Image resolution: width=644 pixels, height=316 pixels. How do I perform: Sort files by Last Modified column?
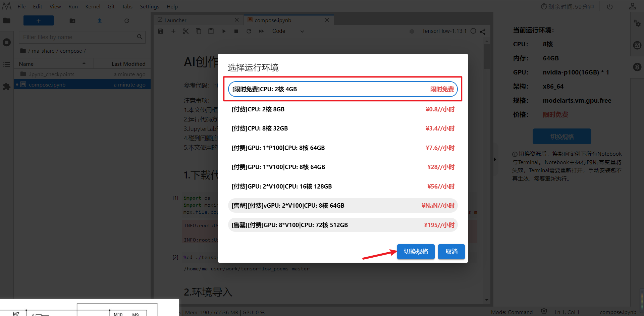122,64
